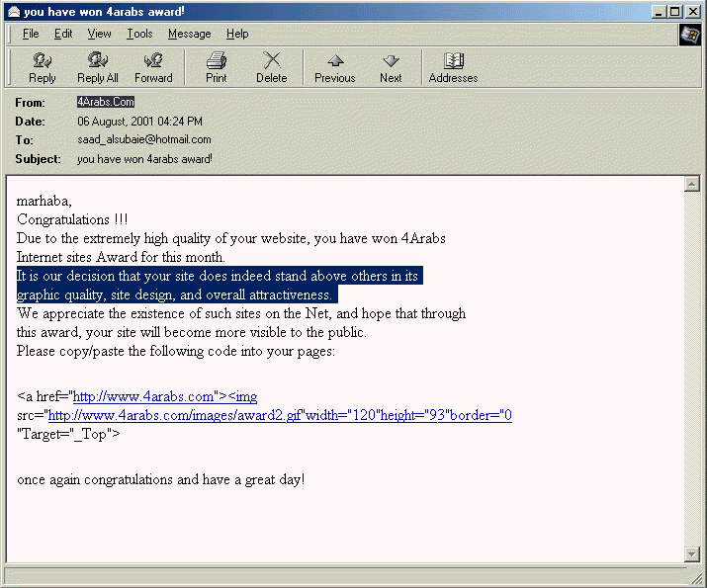Image resolution: width=707 pixels, height=588 pixels.
Task: Click the Reply All toolbar icon
Action: pyautogui.click(x=97, y=67)
